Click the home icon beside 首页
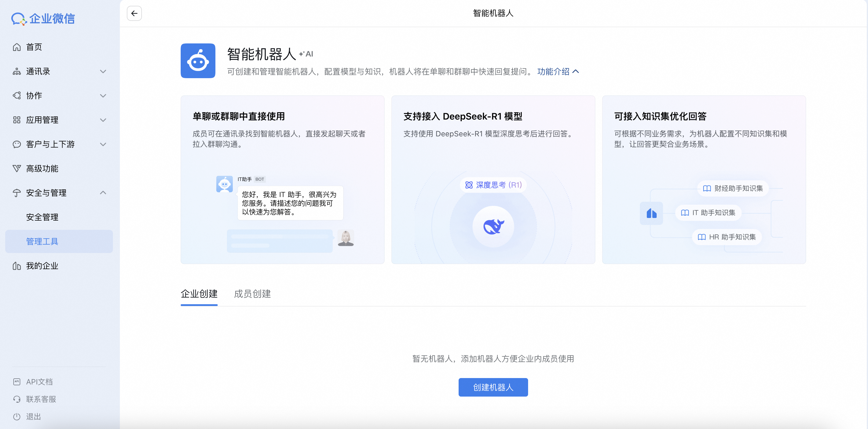868x429 pixels. (17, 47)
